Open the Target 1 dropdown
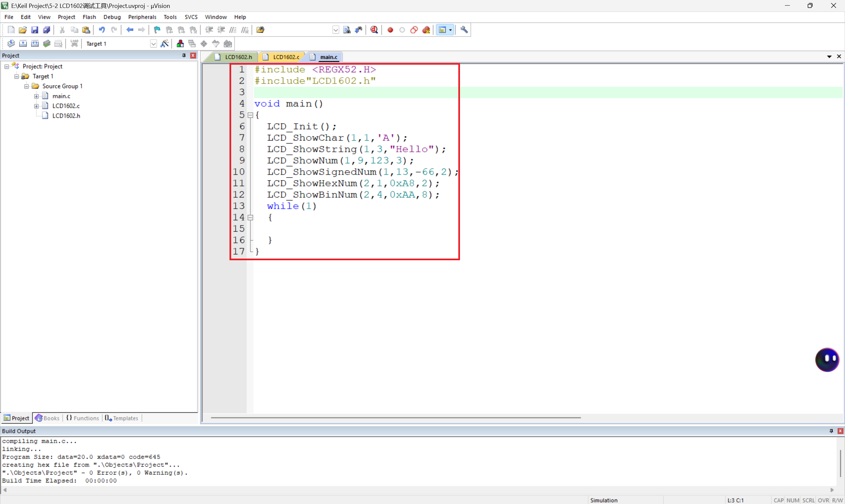 (153, 44)
